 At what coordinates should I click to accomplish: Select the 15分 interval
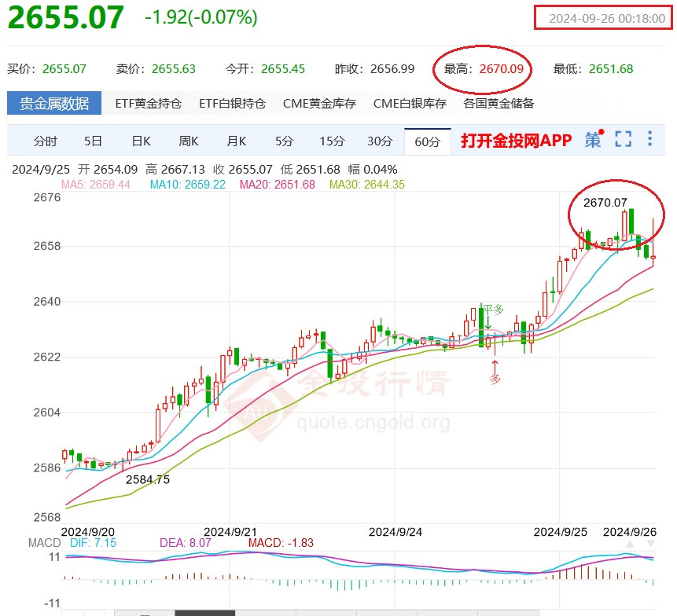[x=332, y=141]
